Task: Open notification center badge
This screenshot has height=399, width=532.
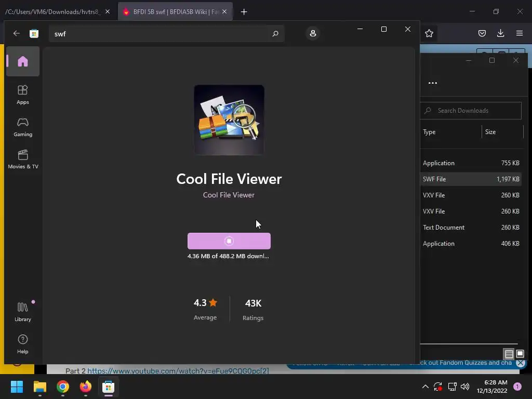Action: [x=517, y=387]
